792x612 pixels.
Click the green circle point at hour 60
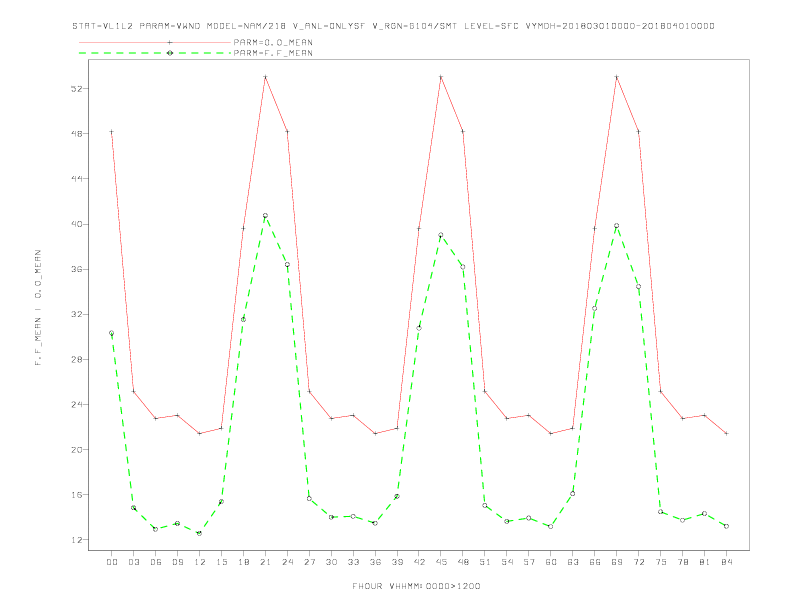point(551,526)
